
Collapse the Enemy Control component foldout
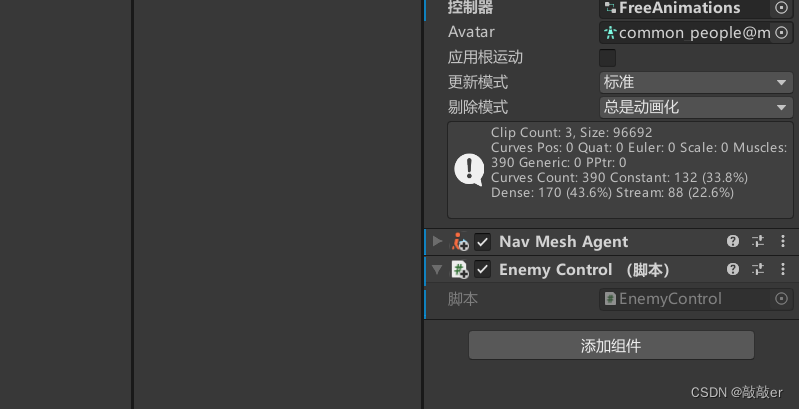coord(437,269)
